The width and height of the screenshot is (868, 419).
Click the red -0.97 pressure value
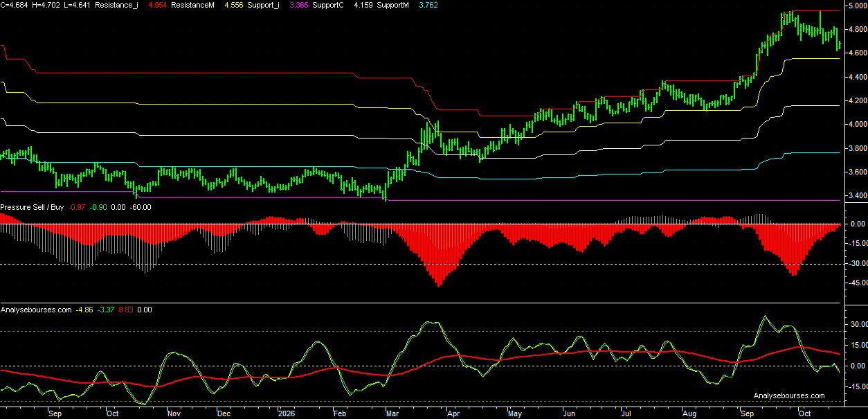click(76, 207)
